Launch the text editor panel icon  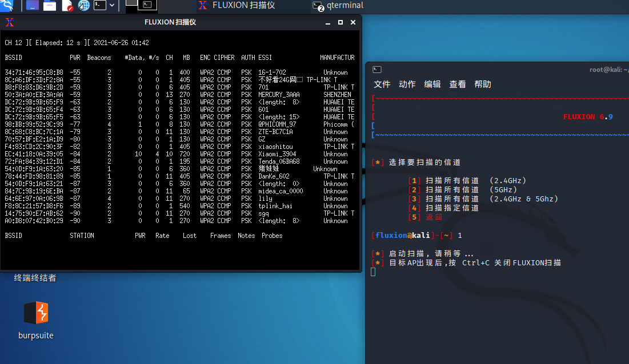[67, 6]
